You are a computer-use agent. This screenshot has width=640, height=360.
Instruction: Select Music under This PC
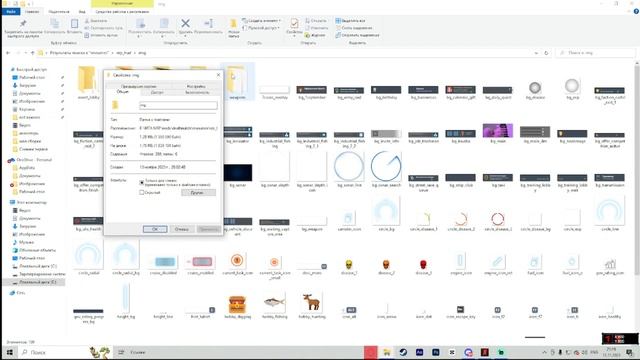[x=24, y=242]
